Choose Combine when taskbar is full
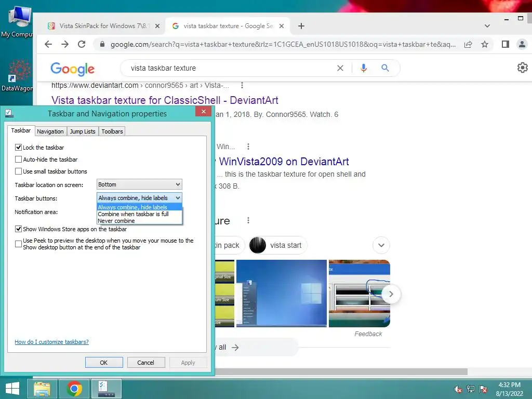This screenshot has height=399, width=532. tap(139, 214)
